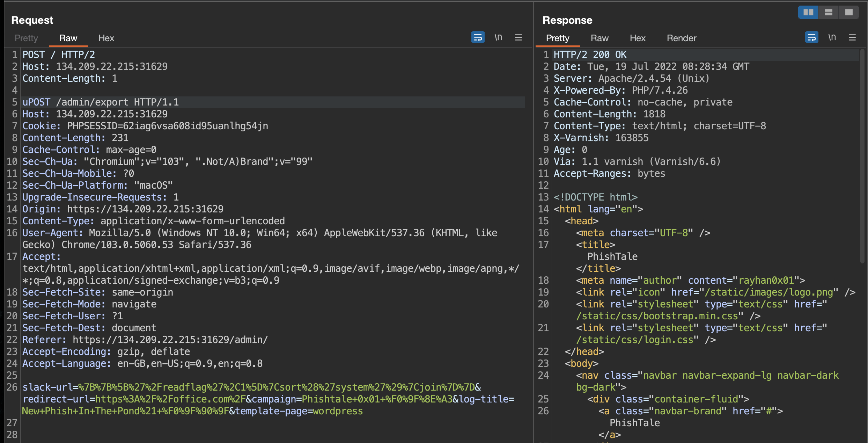This screenshot has width=868, height=443.
Task: Open Request panel hamburger options menu
Action: click(x=518, y=37)
